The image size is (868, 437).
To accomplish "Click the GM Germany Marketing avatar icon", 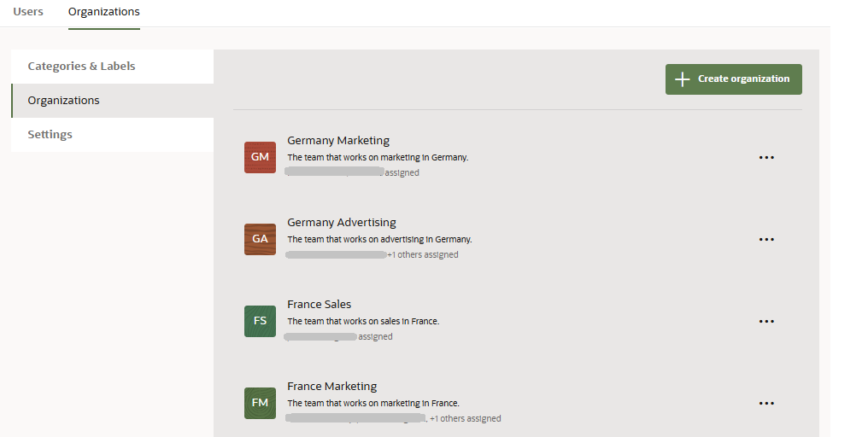I will (x=260, y=157).
